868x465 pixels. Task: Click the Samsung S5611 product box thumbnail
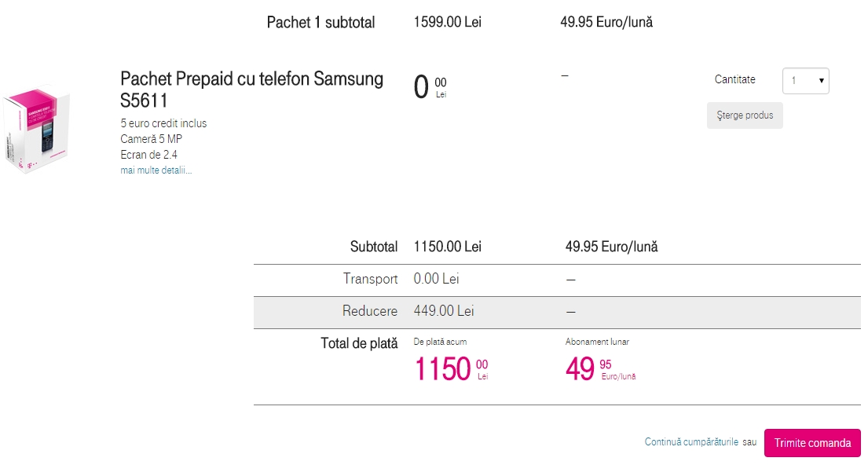(x=37, y=129)
